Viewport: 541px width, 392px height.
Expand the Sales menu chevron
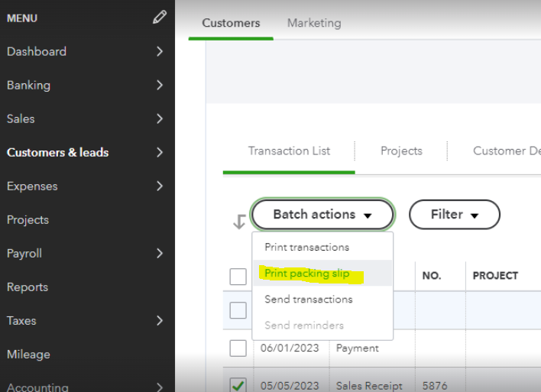(x=160, y=118)
